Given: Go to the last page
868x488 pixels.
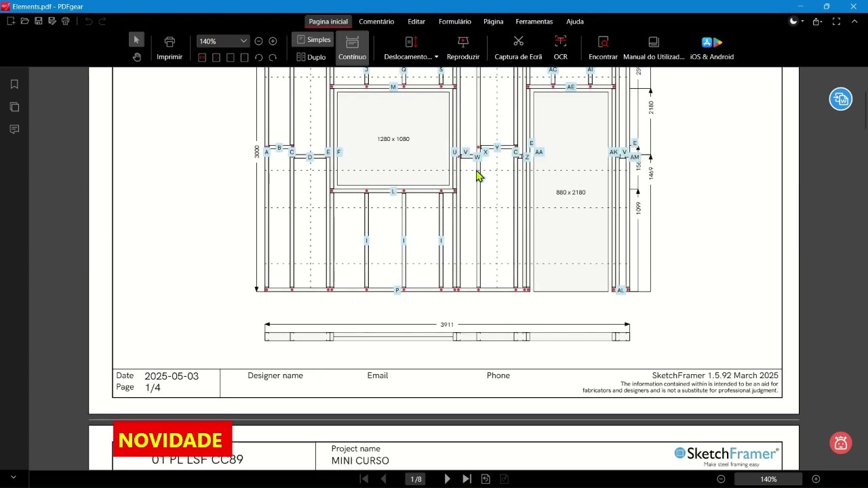Looking at the screenshot, I should [467, 479].
